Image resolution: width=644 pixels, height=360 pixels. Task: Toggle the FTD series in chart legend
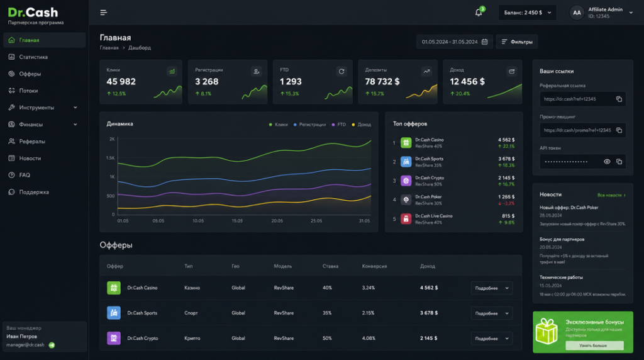(x=339, y=125)
